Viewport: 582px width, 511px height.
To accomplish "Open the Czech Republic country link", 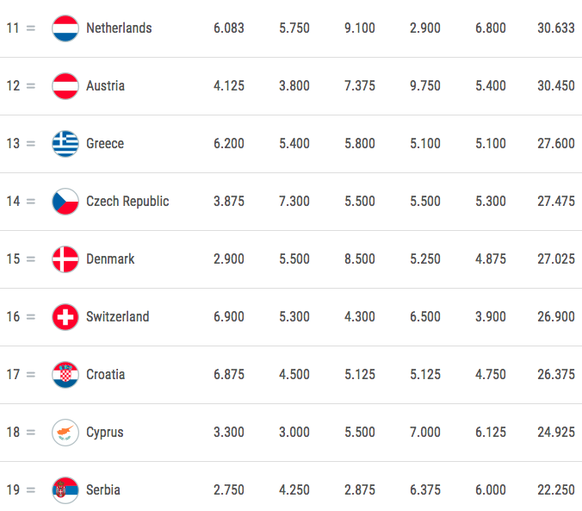I will click(128, 202).
